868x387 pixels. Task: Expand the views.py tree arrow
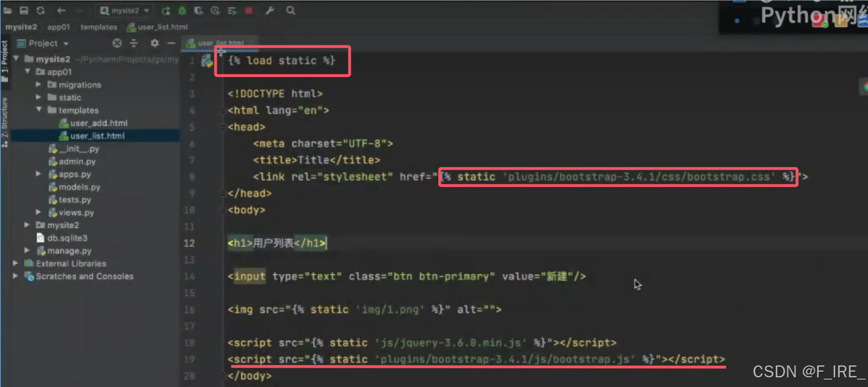click(39, 212)
